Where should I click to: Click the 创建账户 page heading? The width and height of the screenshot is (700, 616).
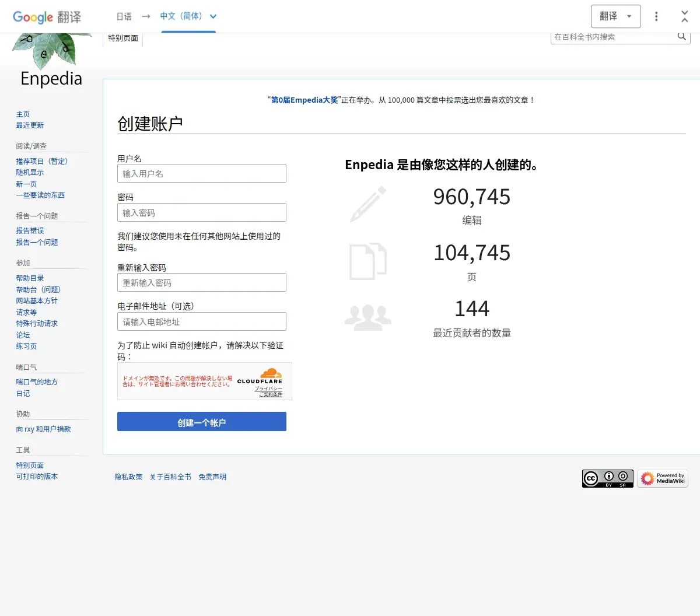click(x=150, y=124)
